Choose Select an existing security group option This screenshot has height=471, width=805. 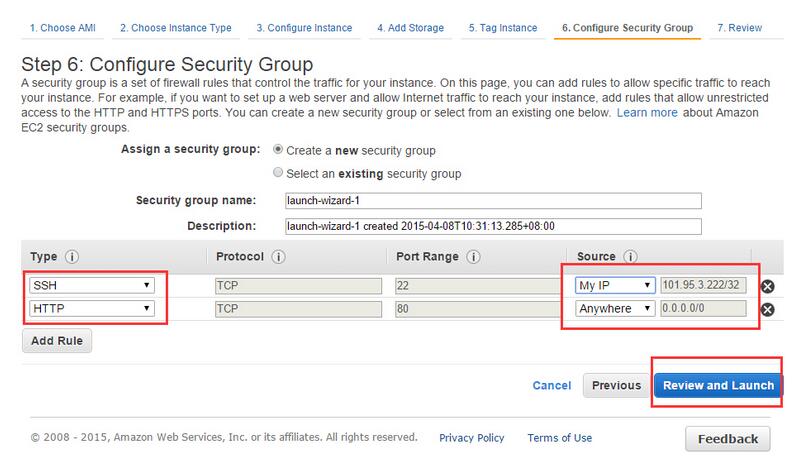tap(278, 173)
